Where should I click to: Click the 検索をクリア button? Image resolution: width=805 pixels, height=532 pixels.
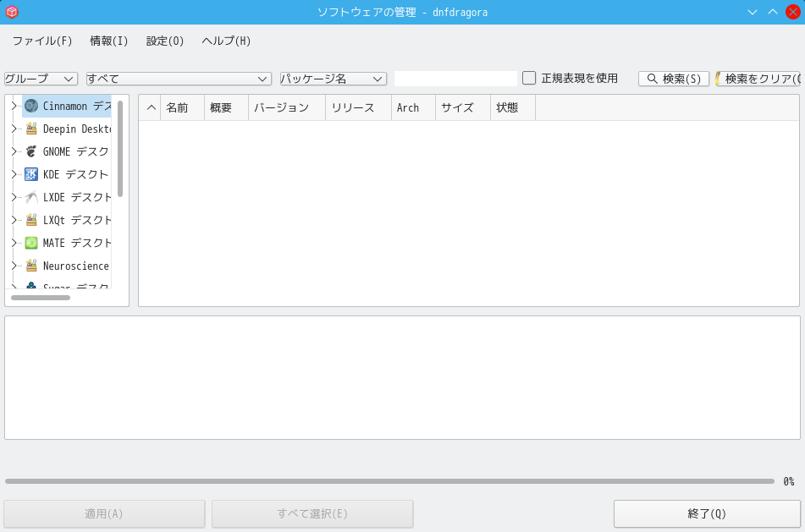tap(758, 79)
